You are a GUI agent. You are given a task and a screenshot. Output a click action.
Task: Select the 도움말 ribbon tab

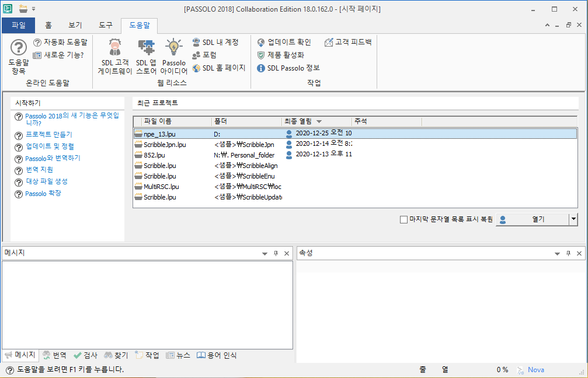139,25
